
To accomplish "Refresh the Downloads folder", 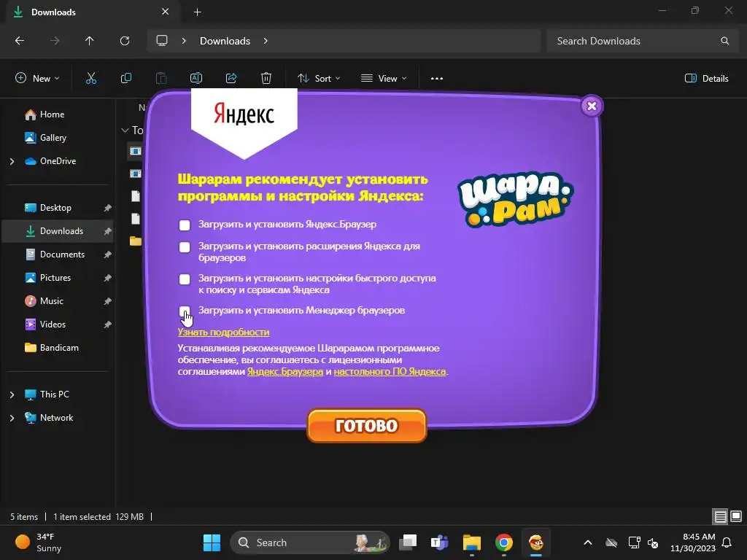I will pyautogui.click(x=124, y=41).
